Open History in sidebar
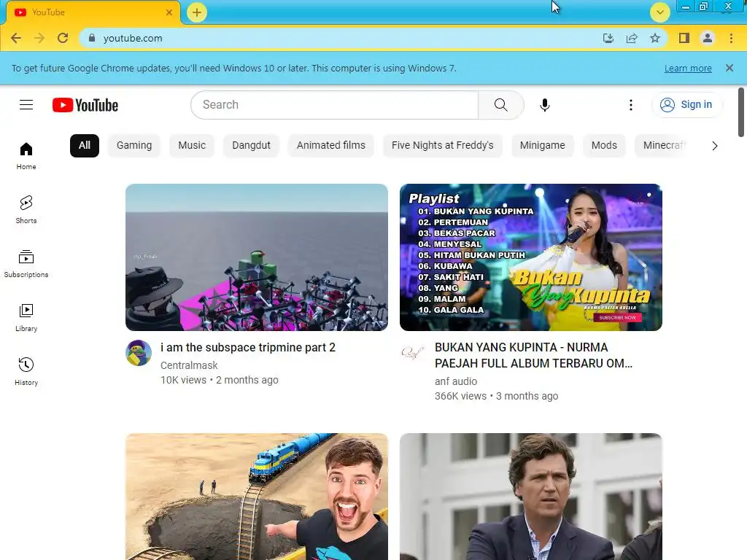Image resolution: width=747 pixels, height=560 pixels. 26,371
